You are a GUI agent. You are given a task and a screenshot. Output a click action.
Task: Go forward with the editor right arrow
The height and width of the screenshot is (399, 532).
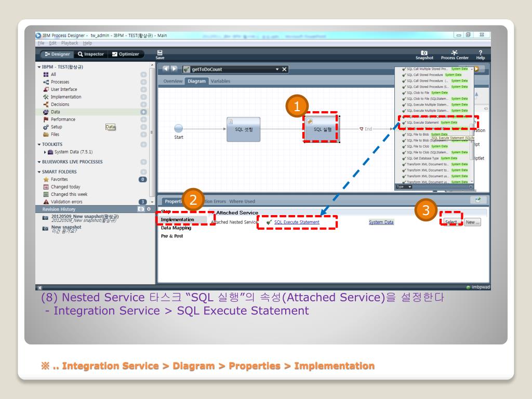pos(174,69)
